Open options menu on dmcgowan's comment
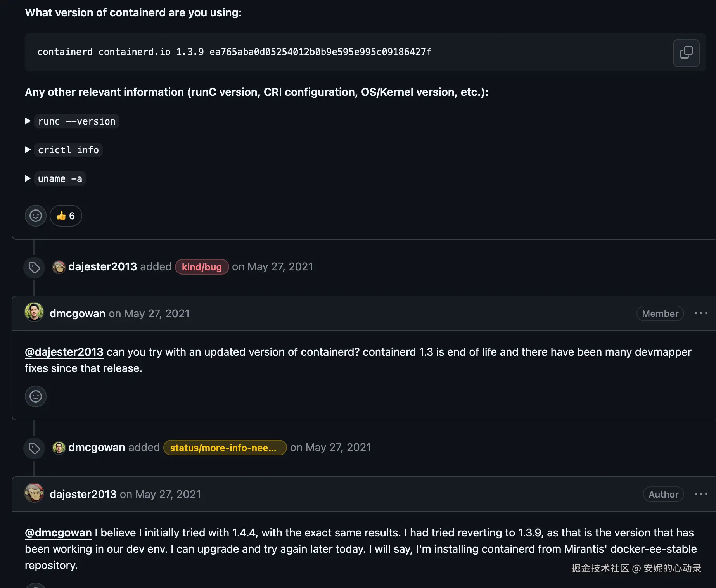The width and height of the screenshot is (716, 588). tap(701, 313)
